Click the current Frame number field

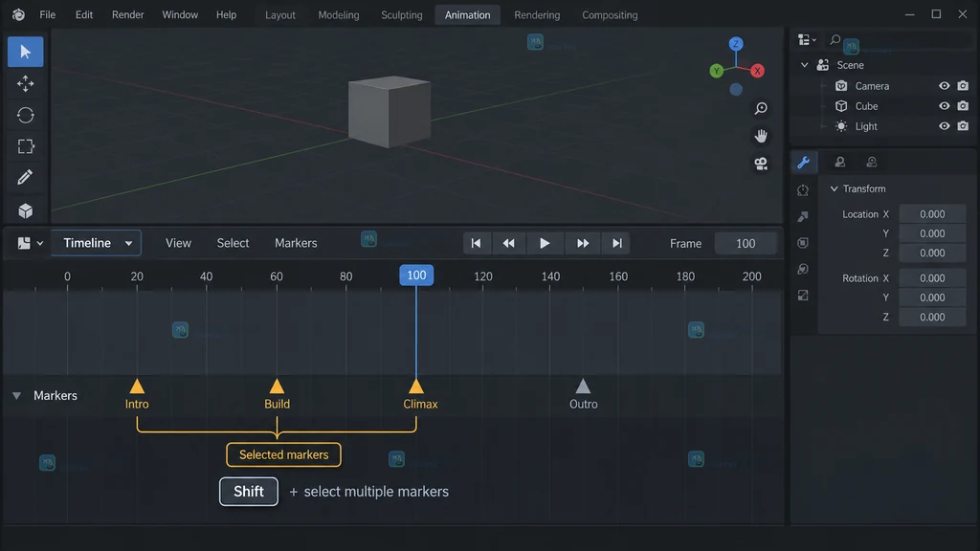pyautogui.click(x=746, y=244)
